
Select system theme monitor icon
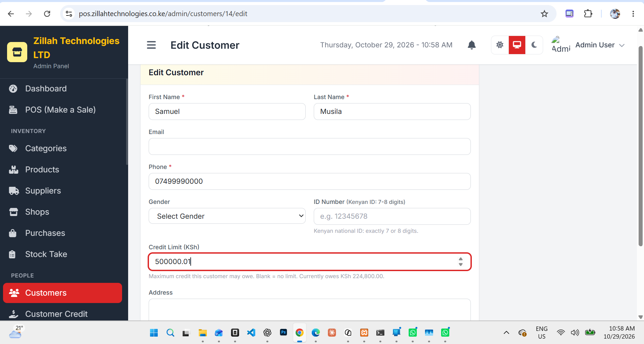click(x=517, y=45)
